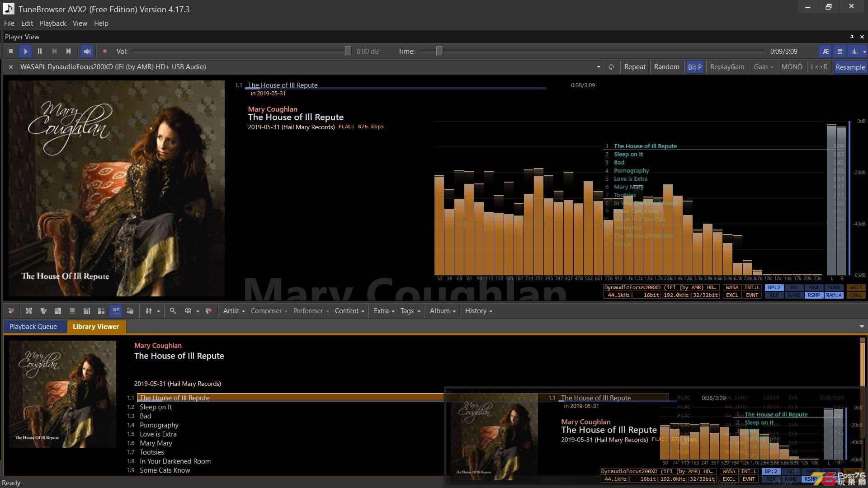Swap channels with L<>R button
The width and height of the screenshot is (868, 488).
(x=819, y=67)
